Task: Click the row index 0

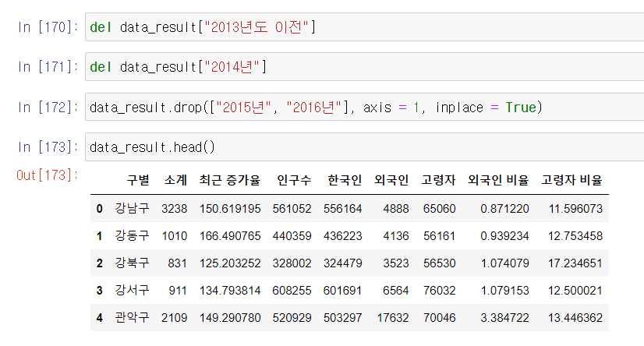Action: (x=99, y=209)
